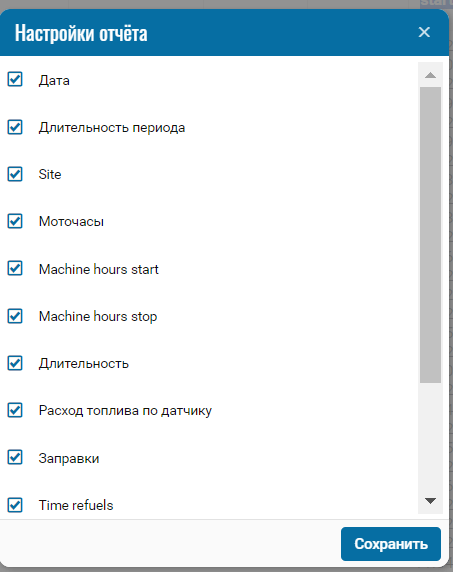Close the Настройки отчёта dialog with X
Image resolution: width=453 pixels, height=572 pixels.
[424, 32]
